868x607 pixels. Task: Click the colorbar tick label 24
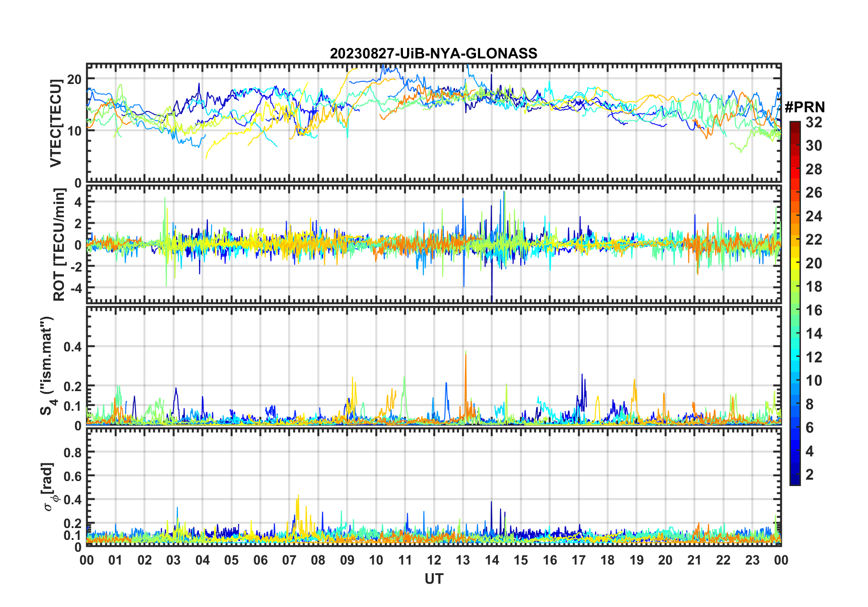pos(814,216)
